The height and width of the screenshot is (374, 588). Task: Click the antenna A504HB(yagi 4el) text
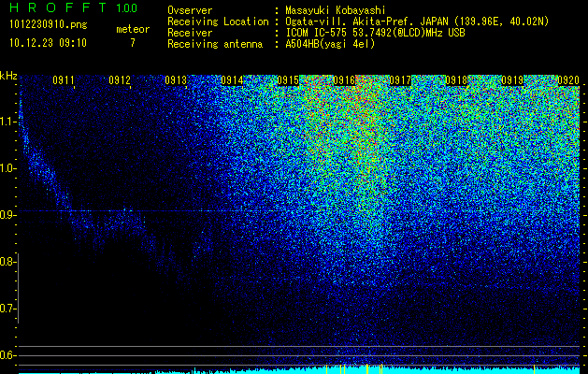pos(330,44)
